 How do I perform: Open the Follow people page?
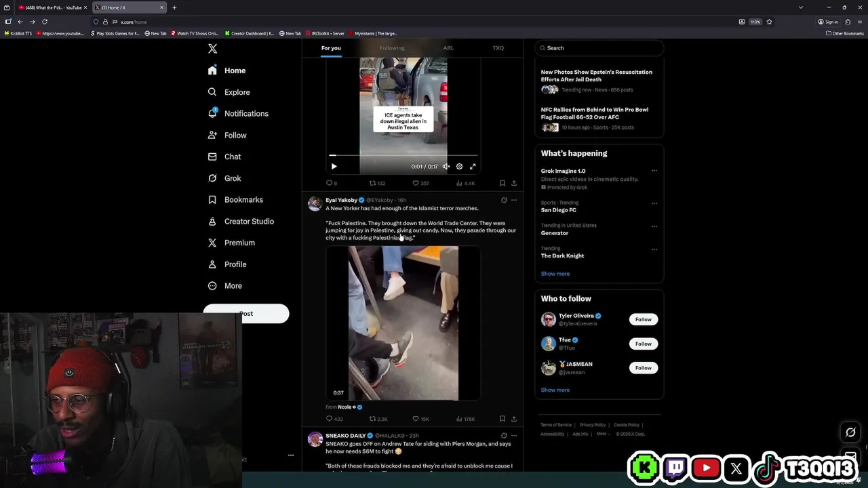coord(227,136)
